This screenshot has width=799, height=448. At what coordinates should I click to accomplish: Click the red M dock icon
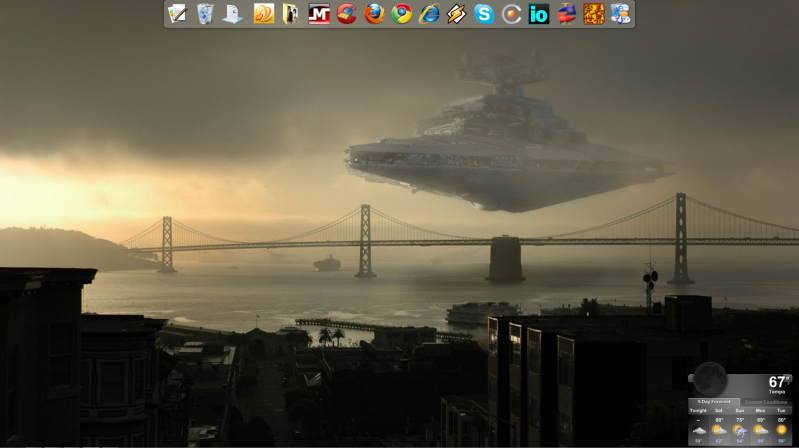point(319,14)
